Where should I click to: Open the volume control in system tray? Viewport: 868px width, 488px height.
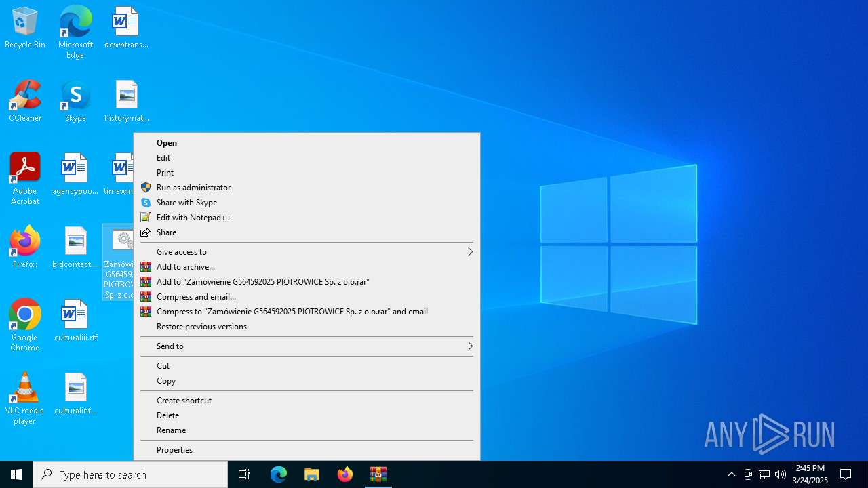point(781,474)
